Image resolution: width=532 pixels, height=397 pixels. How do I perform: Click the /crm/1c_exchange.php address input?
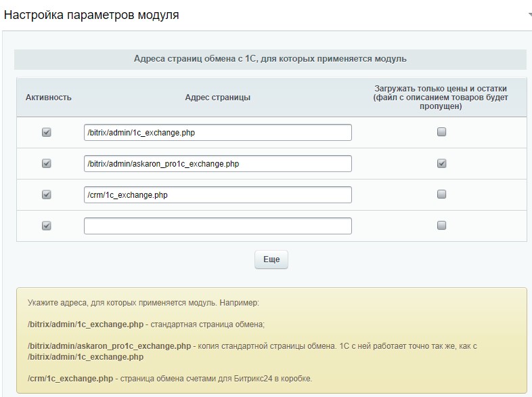point(217,195)
